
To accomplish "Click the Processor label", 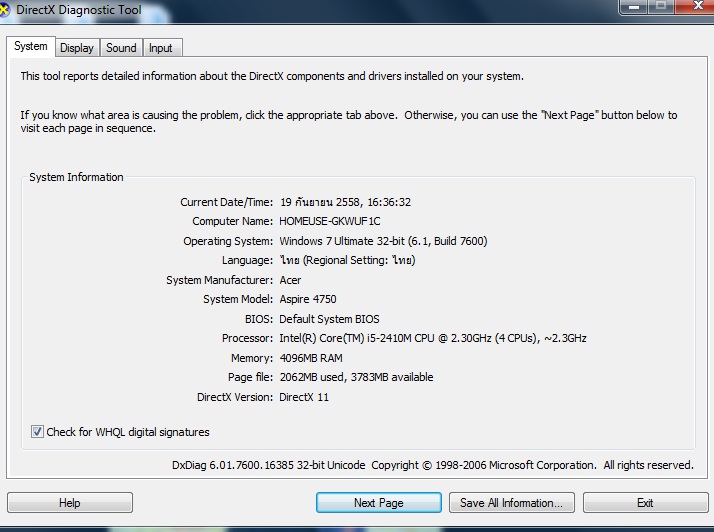I will (x=247, y=338).
